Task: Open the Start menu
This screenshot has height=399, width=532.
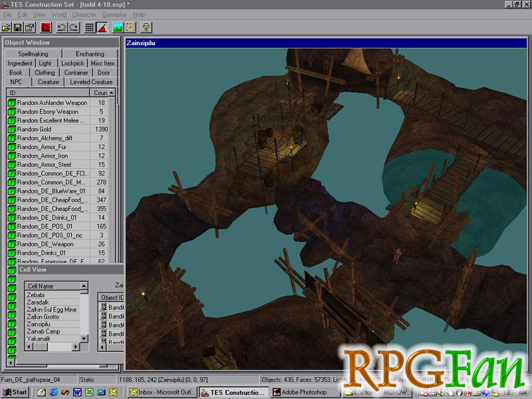Action: point(15,392)
